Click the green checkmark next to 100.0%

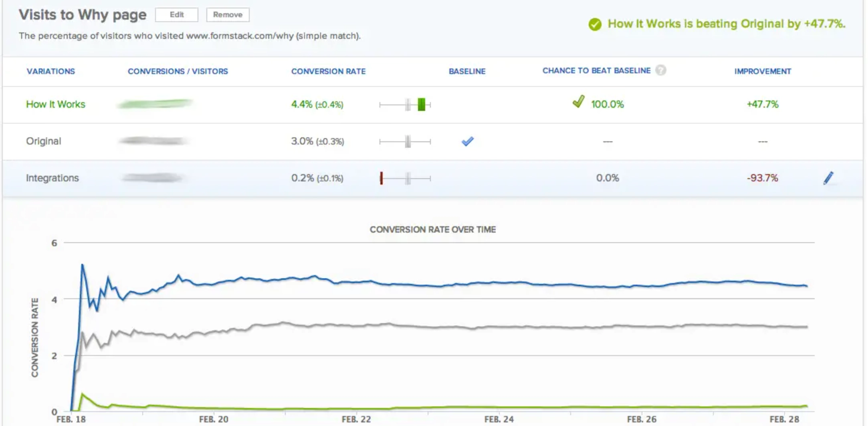[578, 102]
